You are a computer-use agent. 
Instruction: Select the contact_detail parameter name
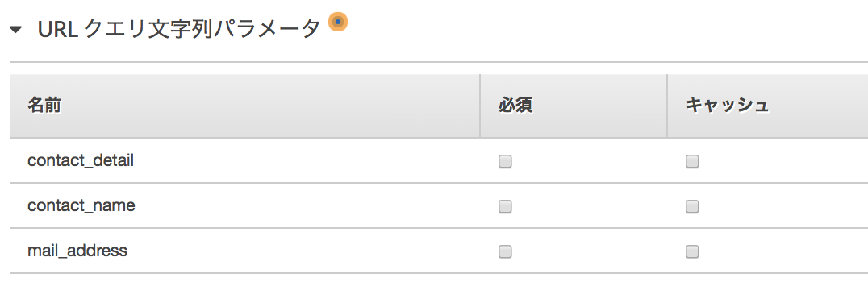coord(81,161)
